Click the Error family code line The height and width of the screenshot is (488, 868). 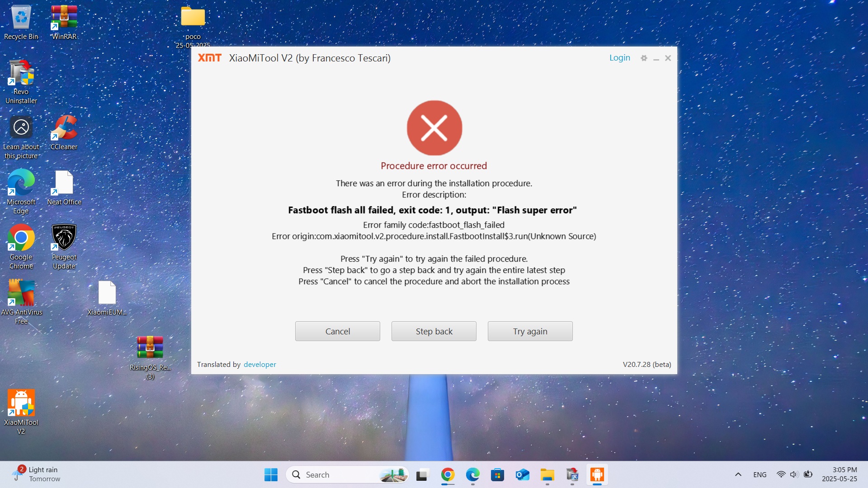click(x=434, y=225)
